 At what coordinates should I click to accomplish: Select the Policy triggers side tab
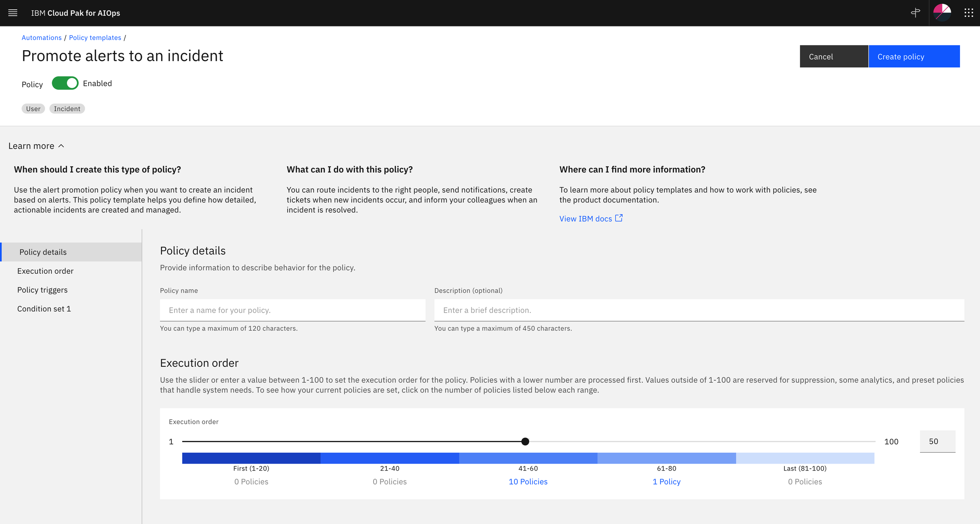pyautogui.click(x=42, y=290)
